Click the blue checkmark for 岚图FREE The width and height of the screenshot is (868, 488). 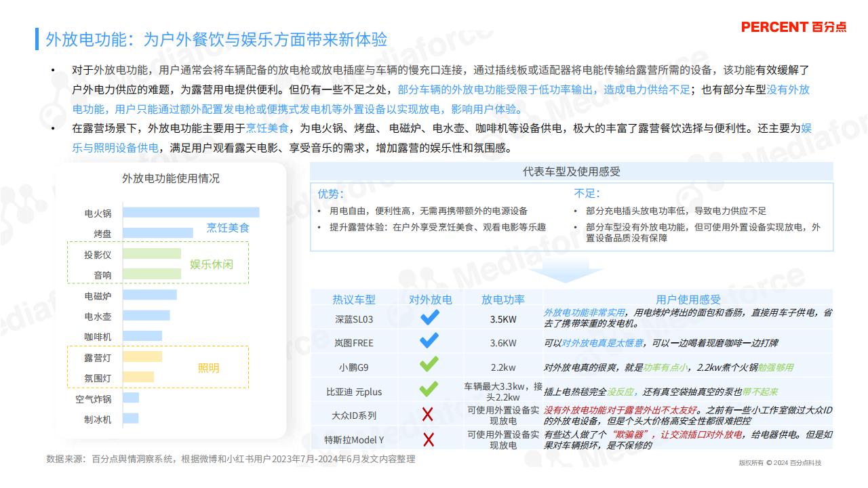coord(429,341)
